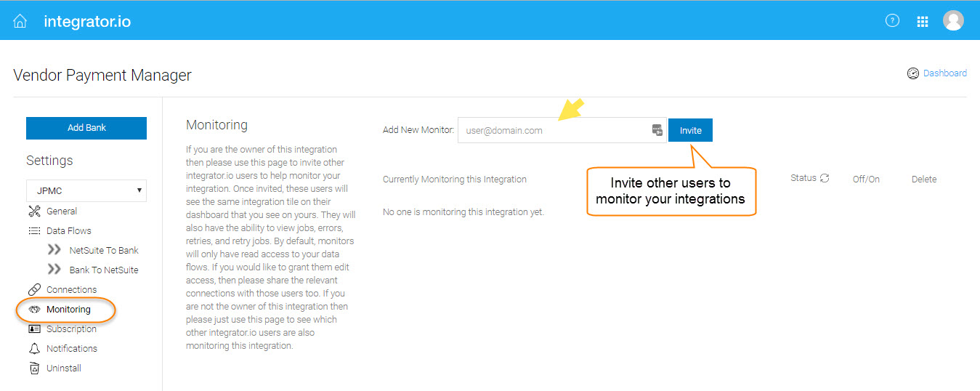The image size is (980, 391).
Task: Click the Uninstall trash icon
Action: pos(34,368)
